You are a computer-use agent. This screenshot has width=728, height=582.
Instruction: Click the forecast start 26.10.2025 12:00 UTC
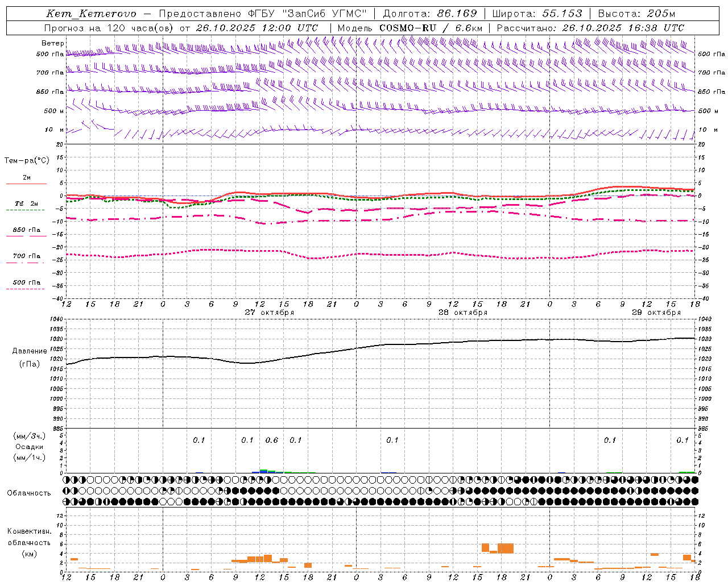click(x=257, y=28)
